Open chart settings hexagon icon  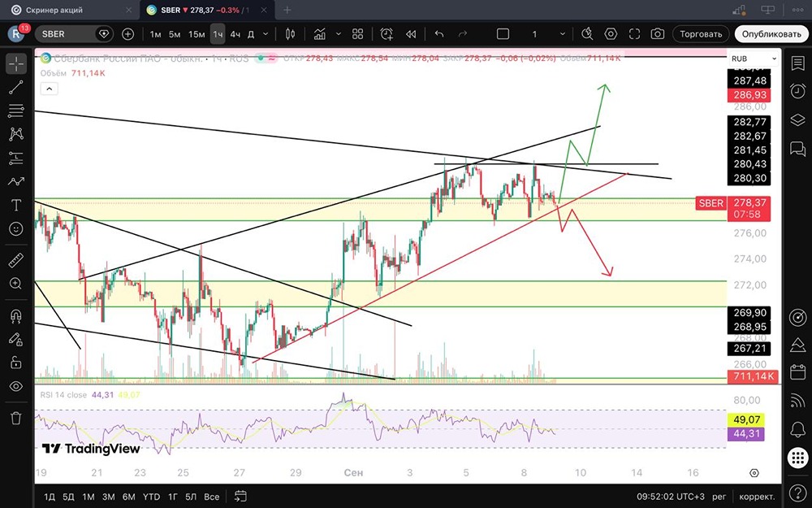[611, 34]
